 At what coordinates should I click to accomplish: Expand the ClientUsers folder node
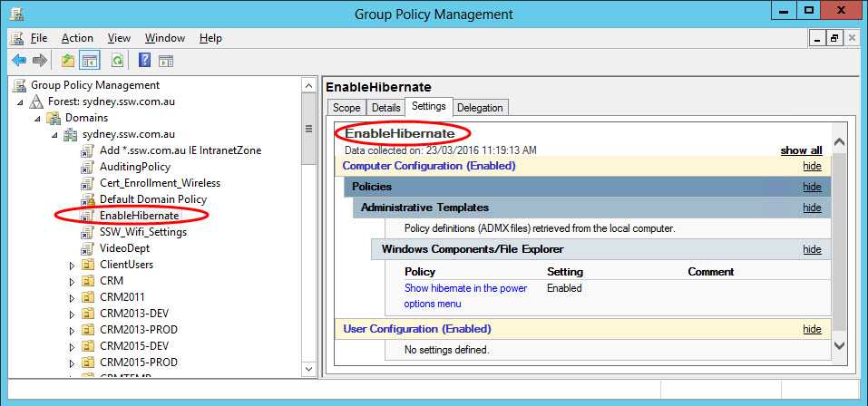tap(73, 265)
